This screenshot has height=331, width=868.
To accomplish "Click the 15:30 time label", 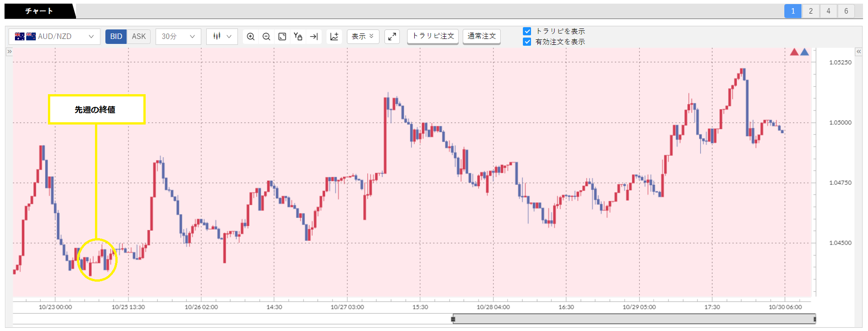I will (x=420, y=307).
